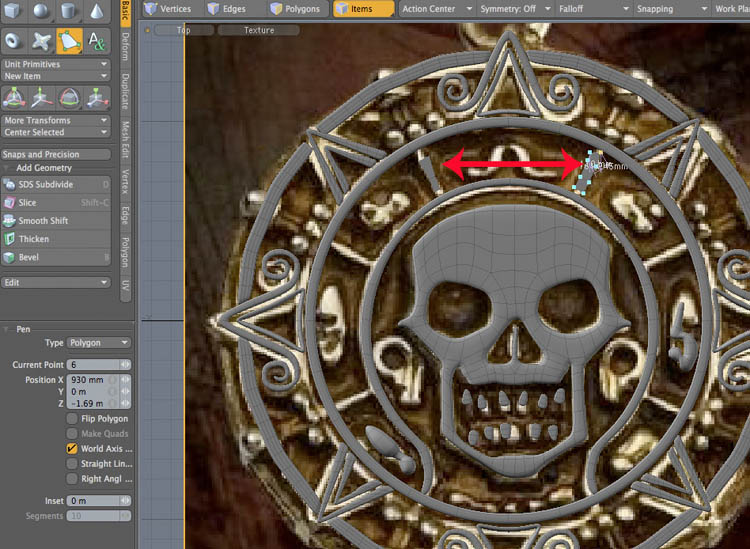Change the Pen Type Polygon dropdown
Image resolution: width=750 pixels, height=549 pixels.
98,343
